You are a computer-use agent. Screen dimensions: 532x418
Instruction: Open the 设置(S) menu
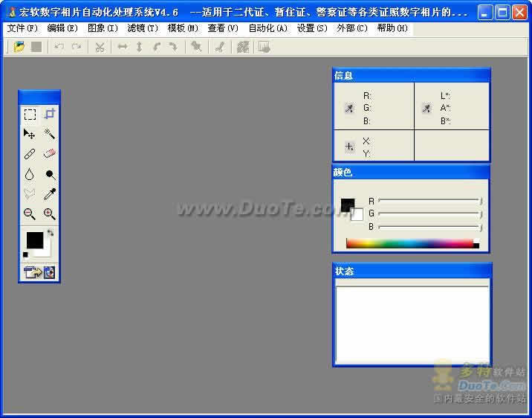point(312,28)
